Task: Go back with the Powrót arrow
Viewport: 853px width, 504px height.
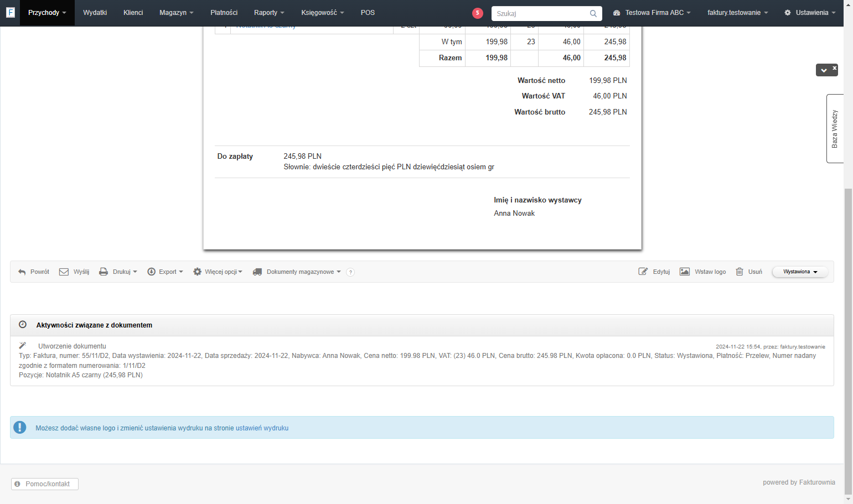Action: pos(34,272)
